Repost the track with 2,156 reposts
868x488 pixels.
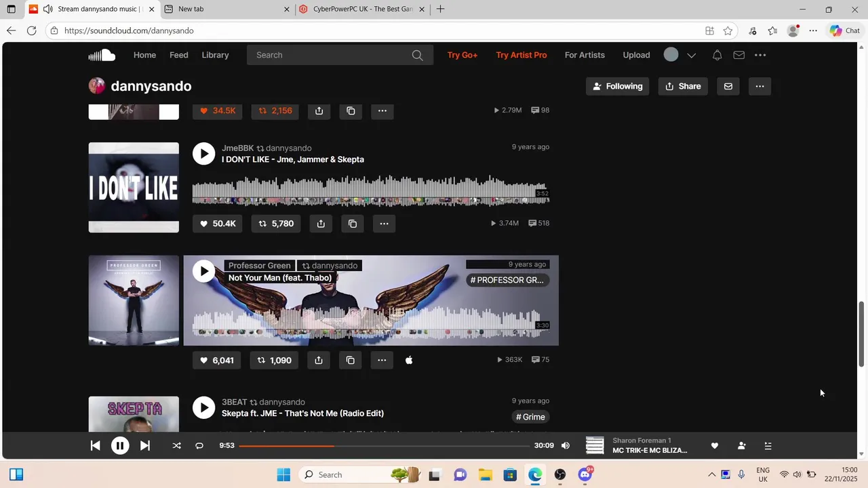[x=275, y=110]
